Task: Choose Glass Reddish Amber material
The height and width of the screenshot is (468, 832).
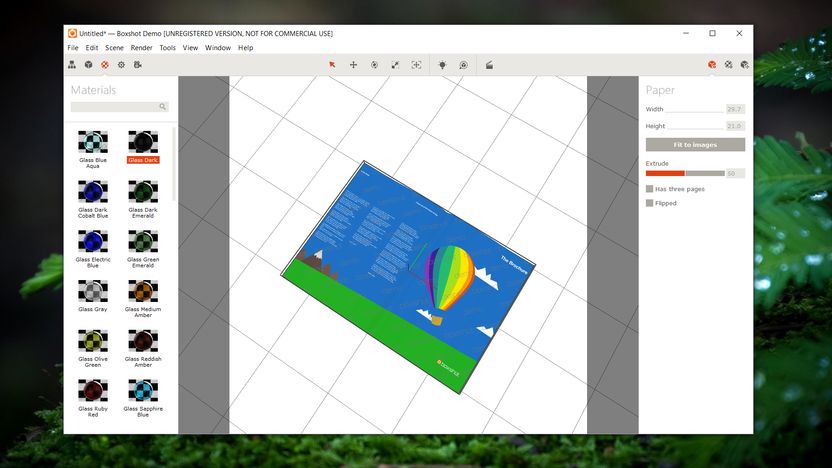Action: coord(143,349)
